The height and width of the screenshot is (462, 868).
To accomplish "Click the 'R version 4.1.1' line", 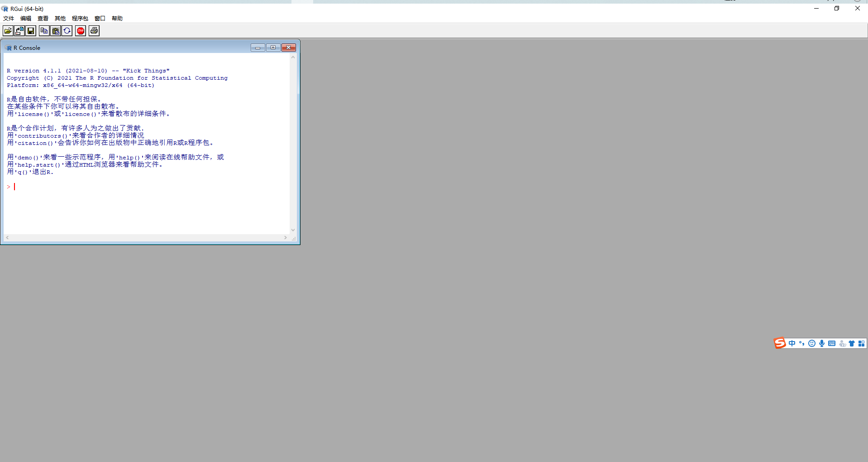I will click(88, 71).
